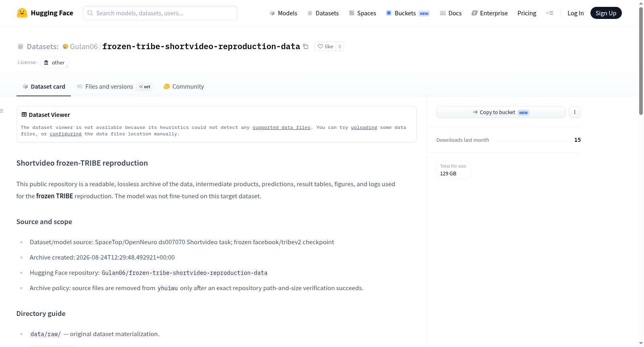Click the 'Directory guide' heading
644x347 pixels.
[x=41, y=314]
